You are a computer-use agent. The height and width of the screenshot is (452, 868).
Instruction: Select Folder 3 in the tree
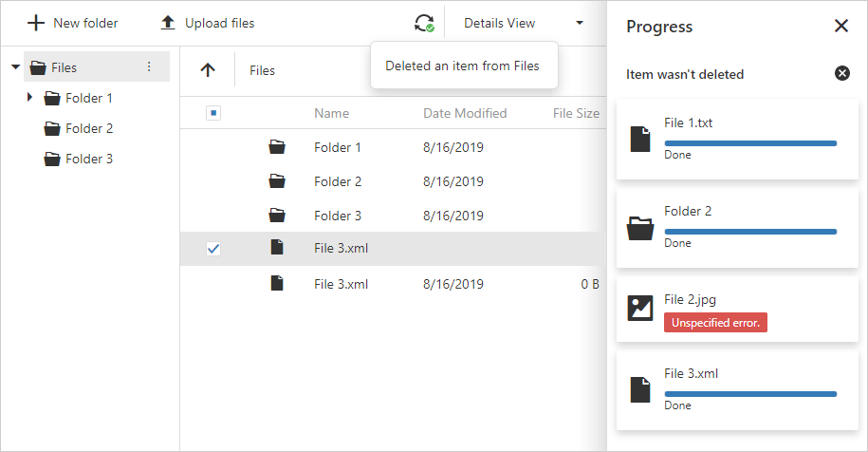tap(88, 159)
